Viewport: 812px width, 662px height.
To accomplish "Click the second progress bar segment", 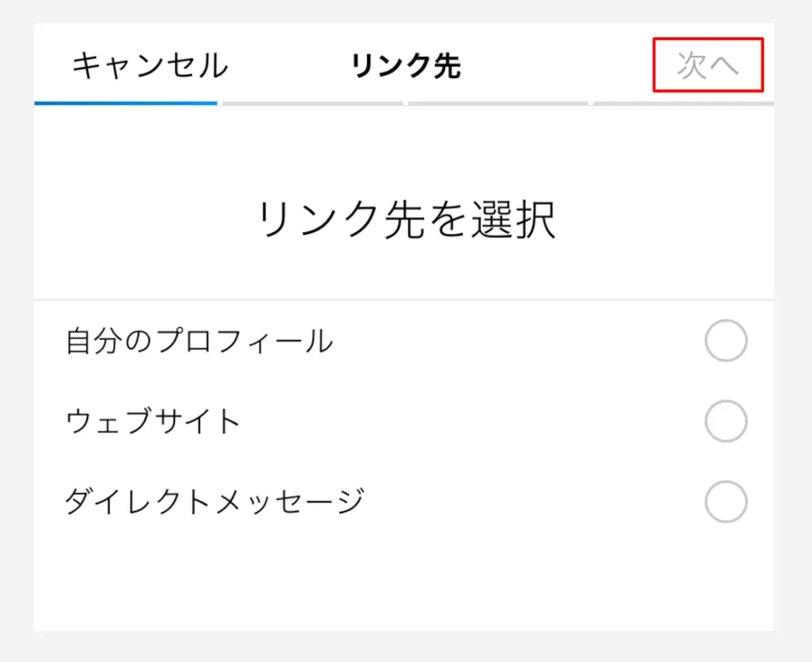I will [311, 103].
